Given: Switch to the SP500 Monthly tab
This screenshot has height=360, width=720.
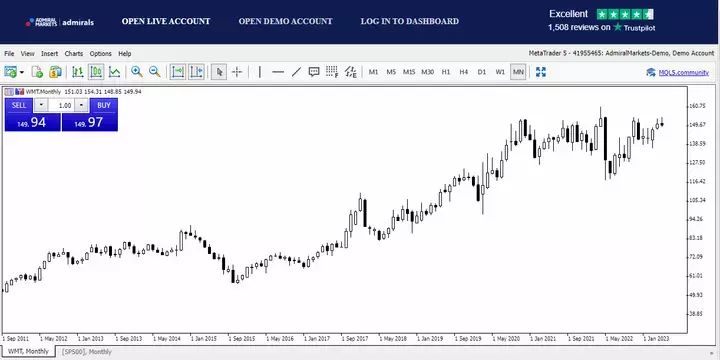Looking at the screenshot, I should [87, 352].
